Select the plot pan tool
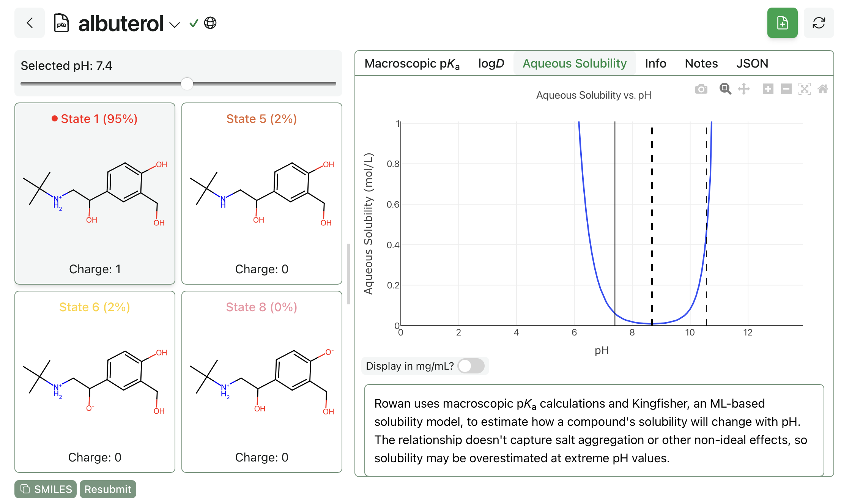The image size is (841, 504). point(744,89)
